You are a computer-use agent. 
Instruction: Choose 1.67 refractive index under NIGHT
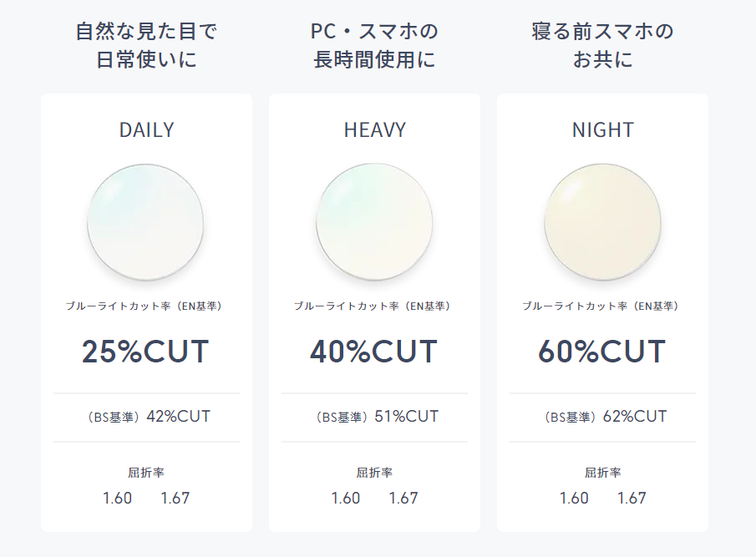pos(632,498)
